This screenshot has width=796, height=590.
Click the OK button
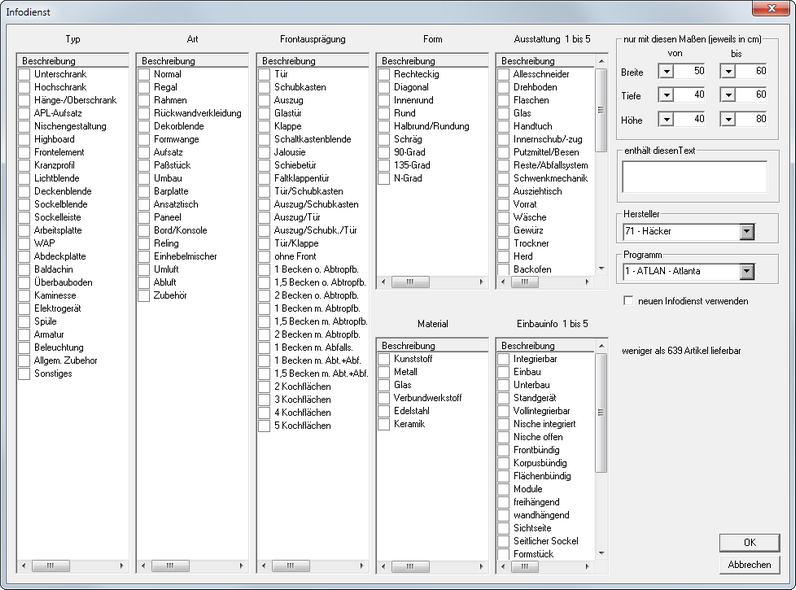coord(749,542)
